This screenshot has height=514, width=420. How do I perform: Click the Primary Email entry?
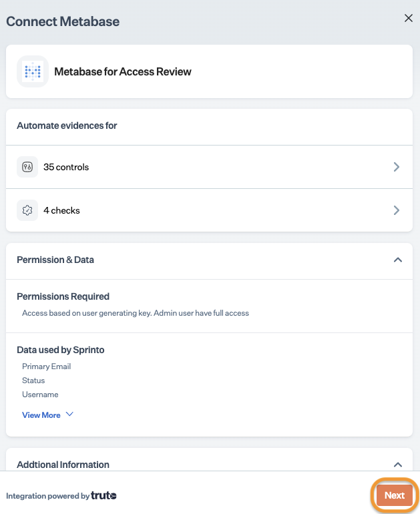(x=47, y=366)
